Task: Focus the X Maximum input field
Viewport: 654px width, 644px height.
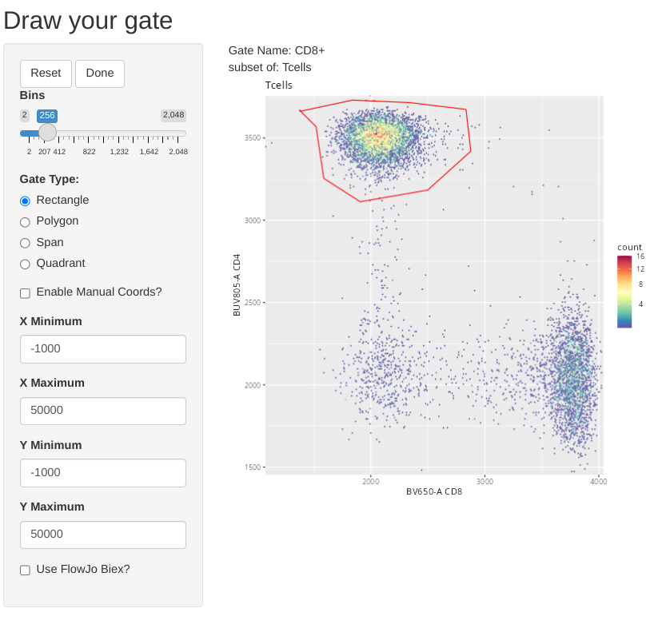Action: (103, 411)
